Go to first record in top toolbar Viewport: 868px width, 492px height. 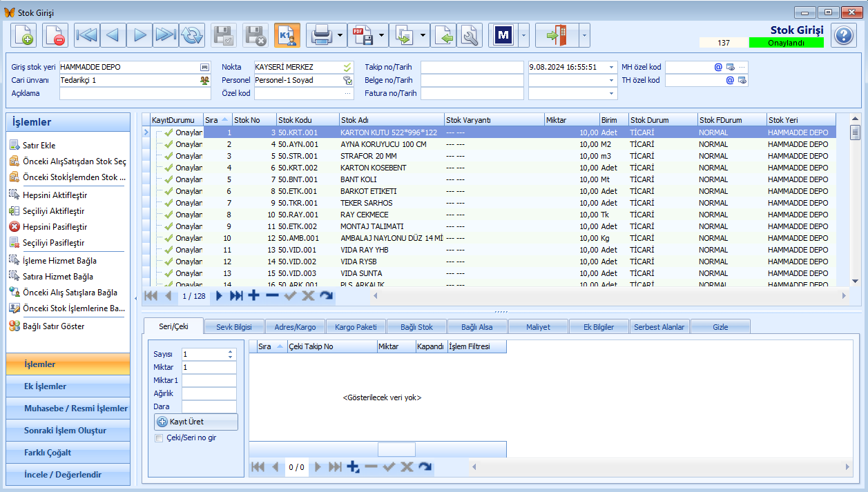pyautogui.click(x=87, y=35)
